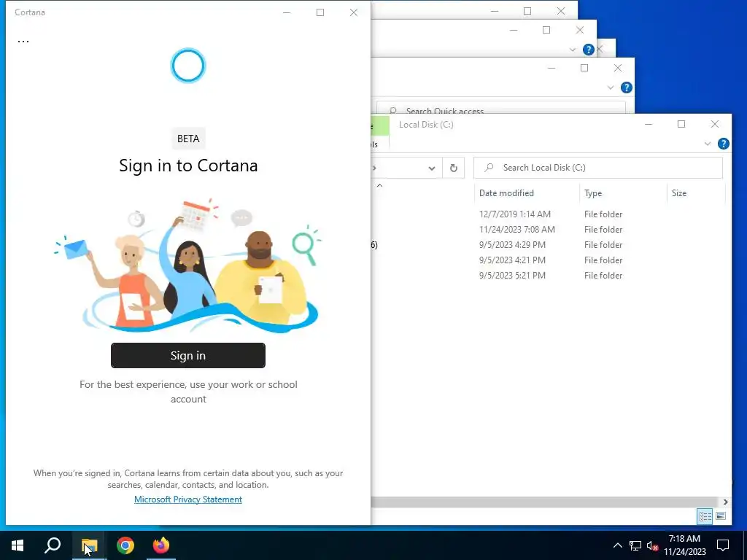This screenshot has width=747, height=560.
Task: Click the Sign in button
Action: [x=187, y=355]
